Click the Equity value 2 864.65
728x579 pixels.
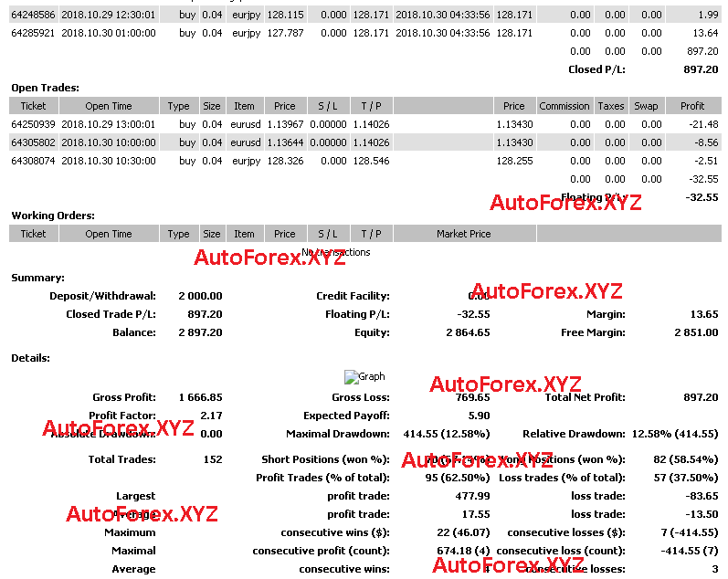pyautogui.click(x=468, y=332)
